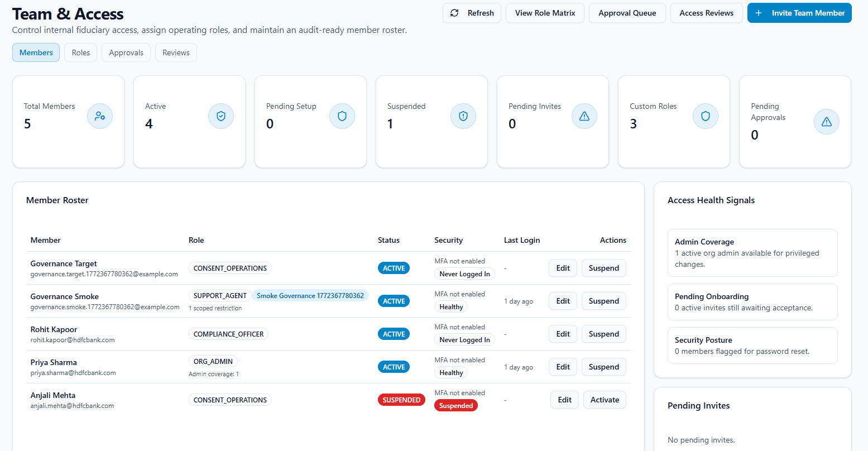Click the Pending Invites alert triangle icon
Viewport: 868px width, 451px height.
[584, 116]
